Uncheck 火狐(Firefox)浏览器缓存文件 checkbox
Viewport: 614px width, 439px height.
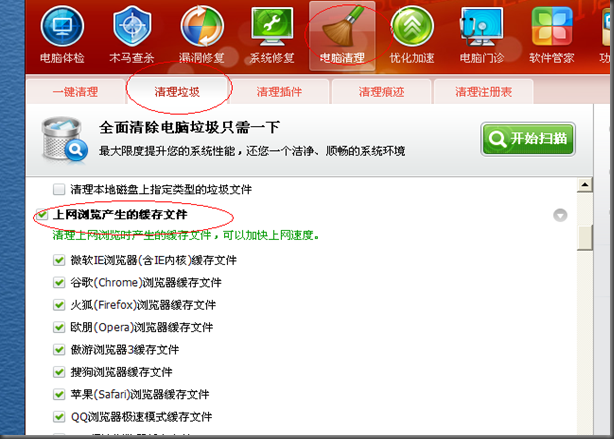tap(59, 305)
